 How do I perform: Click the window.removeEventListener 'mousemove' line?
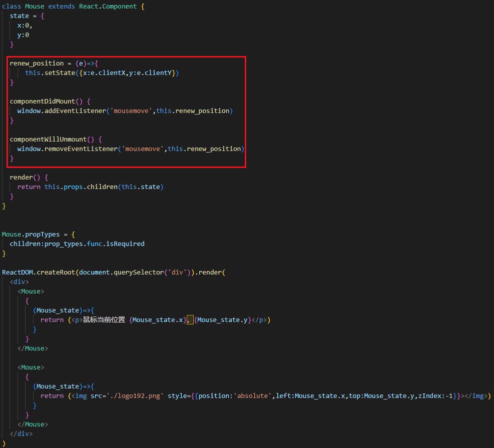point(131,148)
